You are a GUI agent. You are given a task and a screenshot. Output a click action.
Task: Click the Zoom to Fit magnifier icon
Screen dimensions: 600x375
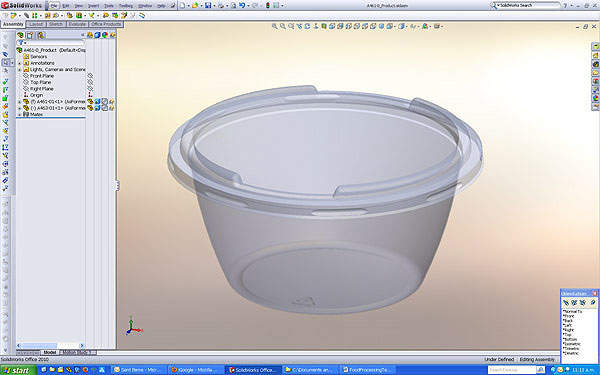[274, 26]
